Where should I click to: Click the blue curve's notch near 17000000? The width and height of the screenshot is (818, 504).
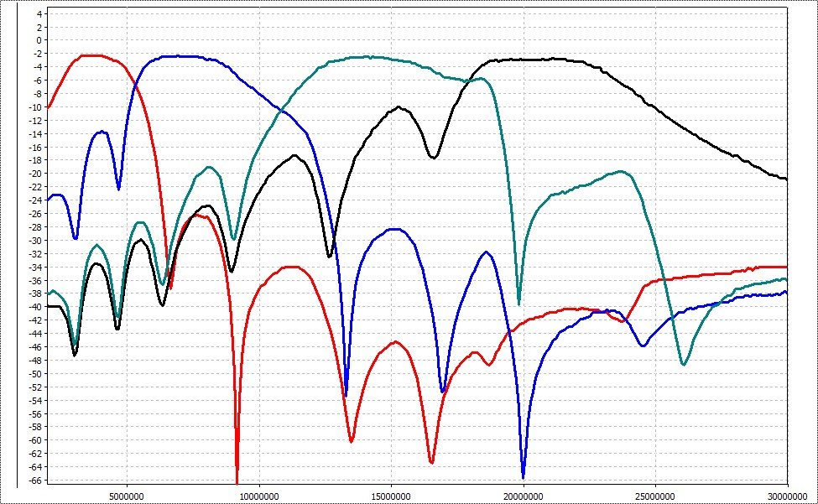click(443, 391)
